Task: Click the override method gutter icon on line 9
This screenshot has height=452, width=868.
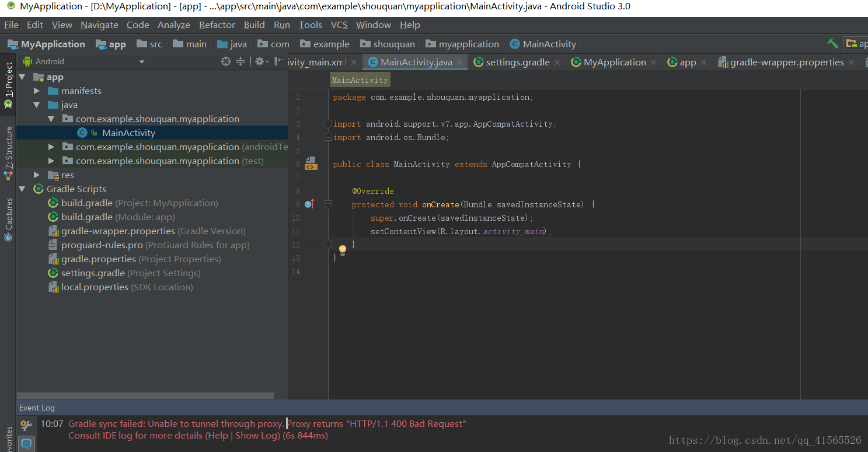Action: 309,204
